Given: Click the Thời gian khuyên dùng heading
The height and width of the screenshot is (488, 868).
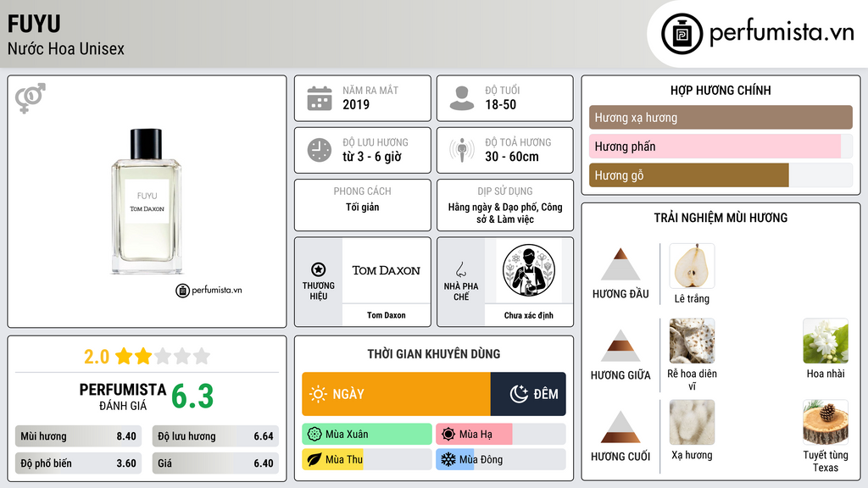Looking at the screenshot, I should pyautogui.click(x=434, y=354).
